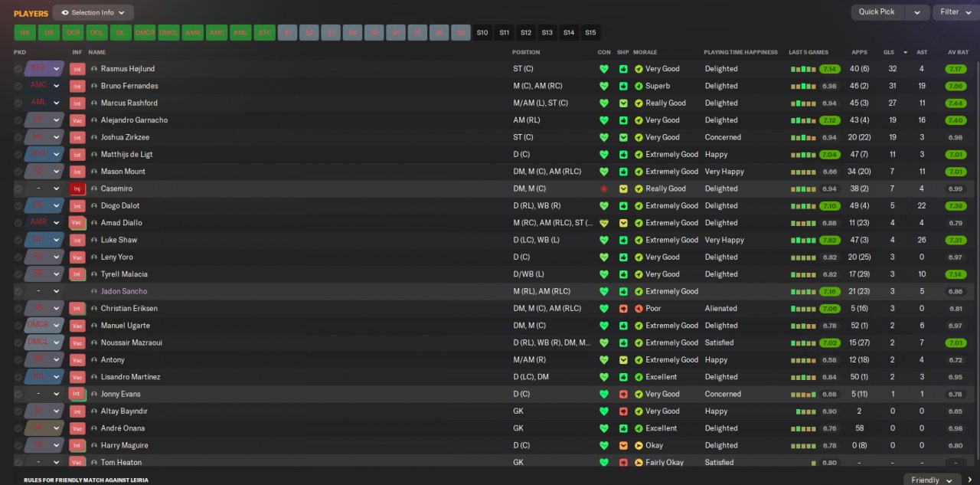Click Casemiro's yellow sharpness icon

623,188
